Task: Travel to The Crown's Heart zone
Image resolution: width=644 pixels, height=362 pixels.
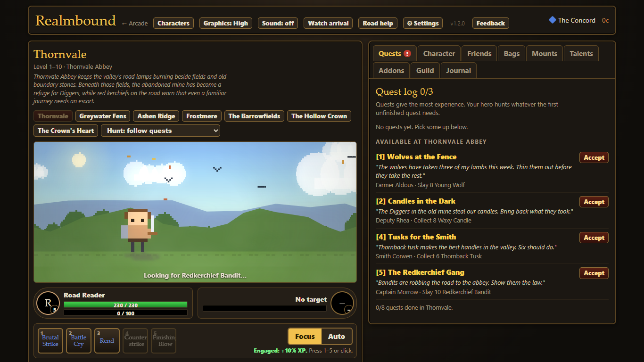Action: [x=66, y=131]
